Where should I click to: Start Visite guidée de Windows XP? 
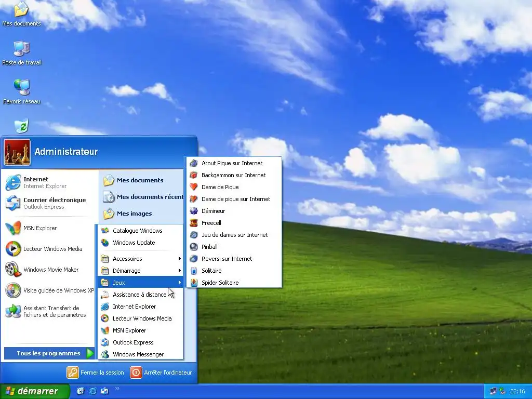pos(49,290)
